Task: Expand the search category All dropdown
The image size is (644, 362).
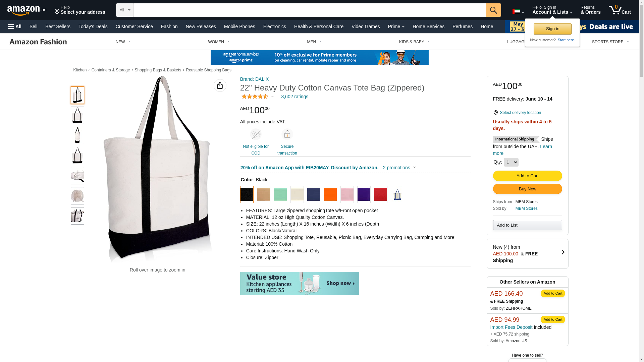Action: tap(125, 10)
